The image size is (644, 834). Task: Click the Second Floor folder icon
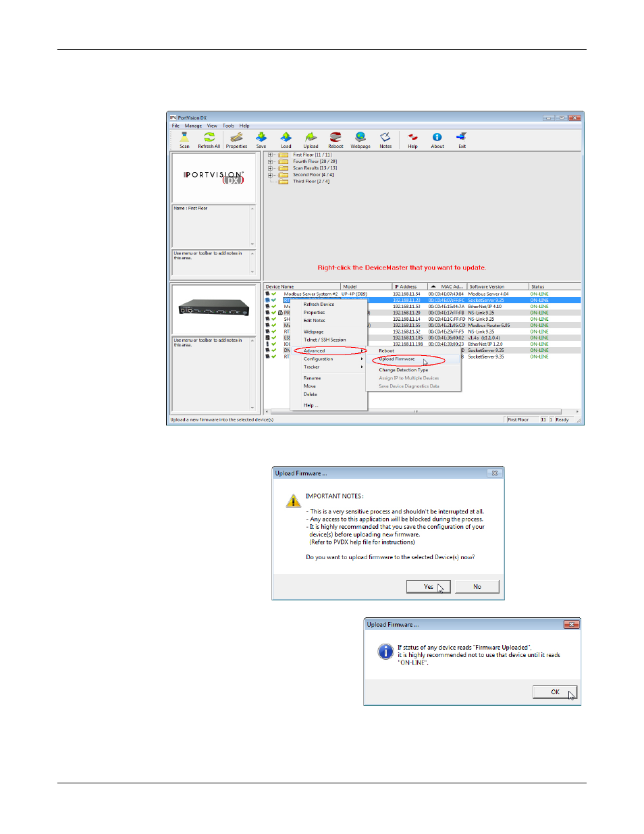pos(284,174)
